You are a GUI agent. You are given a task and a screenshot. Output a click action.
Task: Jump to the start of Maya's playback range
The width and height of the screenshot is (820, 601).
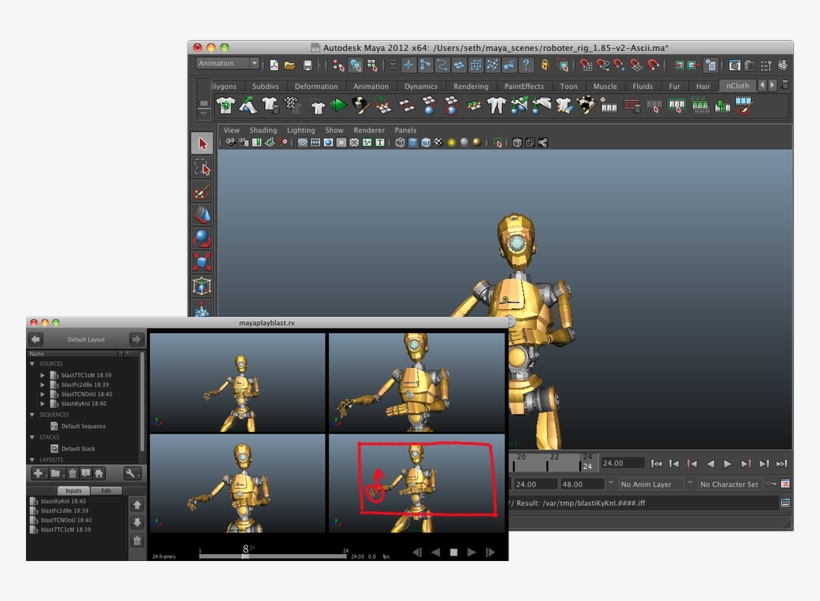click(656, 464)
